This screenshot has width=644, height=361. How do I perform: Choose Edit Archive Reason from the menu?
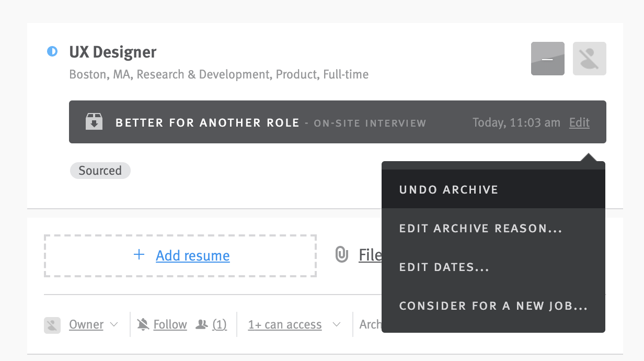[x=480, y=228]
